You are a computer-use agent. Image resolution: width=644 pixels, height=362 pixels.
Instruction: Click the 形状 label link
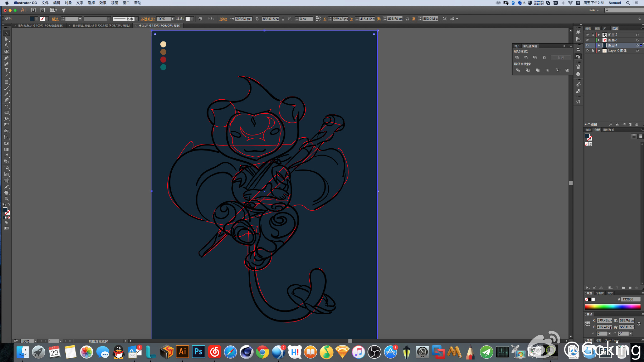click(223, 19)
